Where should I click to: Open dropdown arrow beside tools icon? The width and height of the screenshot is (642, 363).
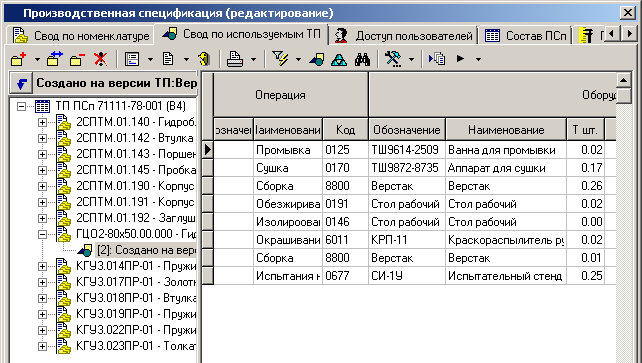[x=411, y=60]
